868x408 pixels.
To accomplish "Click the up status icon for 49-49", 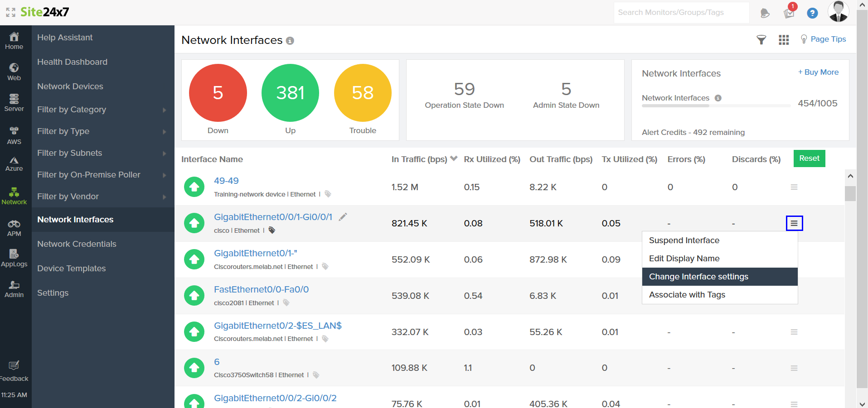I will click(x=194, y=187).
